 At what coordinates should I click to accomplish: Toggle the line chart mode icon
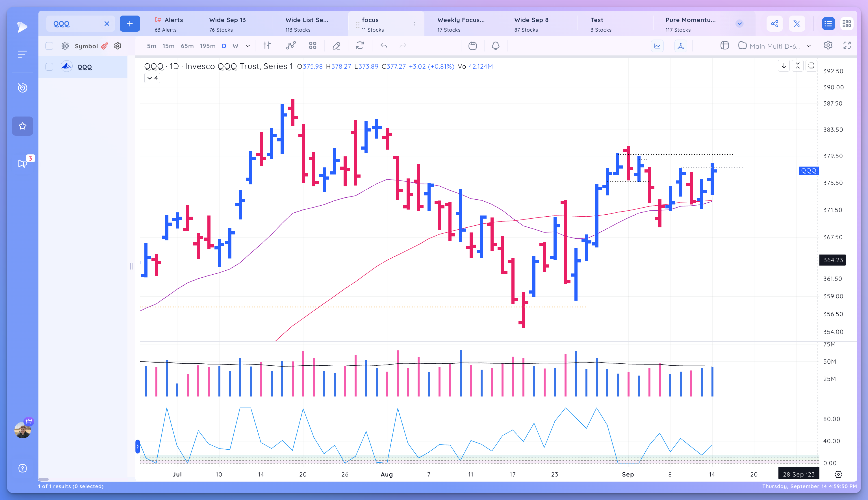point(657,46)
